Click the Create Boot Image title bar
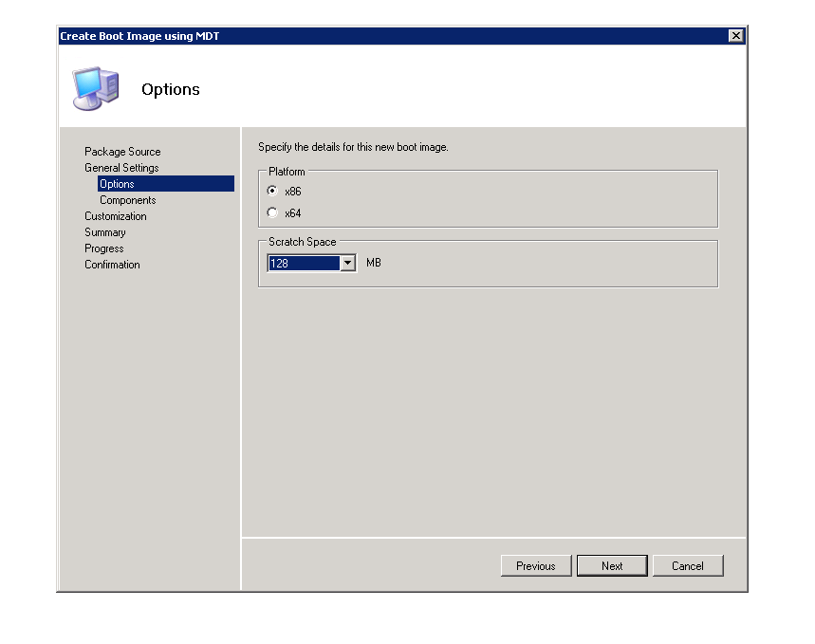The image size is (815, 644). tap(380, 35)
